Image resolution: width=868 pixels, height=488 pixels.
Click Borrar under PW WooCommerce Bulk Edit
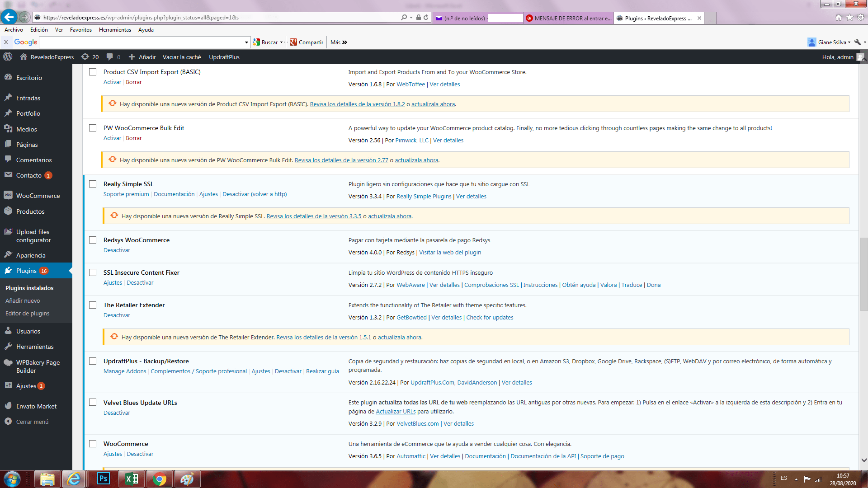pyautogui.click(x=133, y=138)
